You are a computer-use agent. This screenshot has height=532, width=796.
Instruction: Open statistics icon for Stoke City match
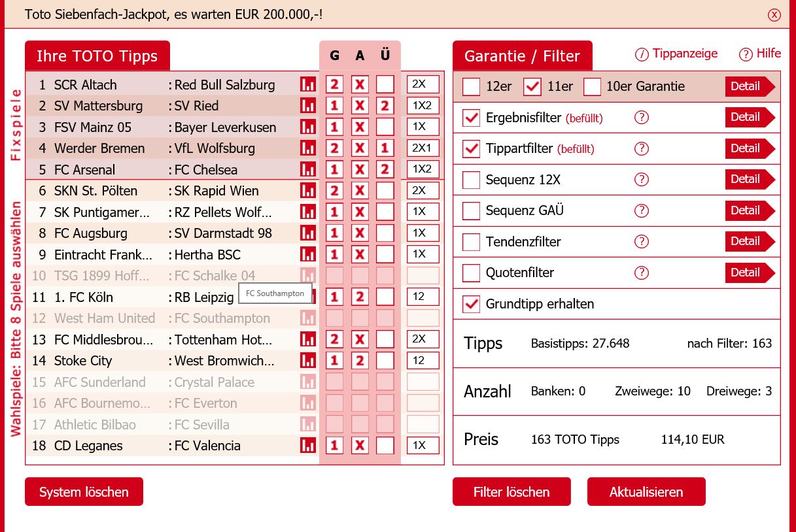[307, 361]
